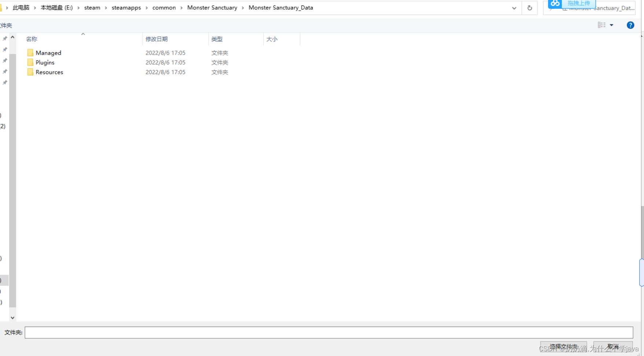Expand chevron after steamapps in path
This screenshot has width=644, height=356.
coord(147,8)
